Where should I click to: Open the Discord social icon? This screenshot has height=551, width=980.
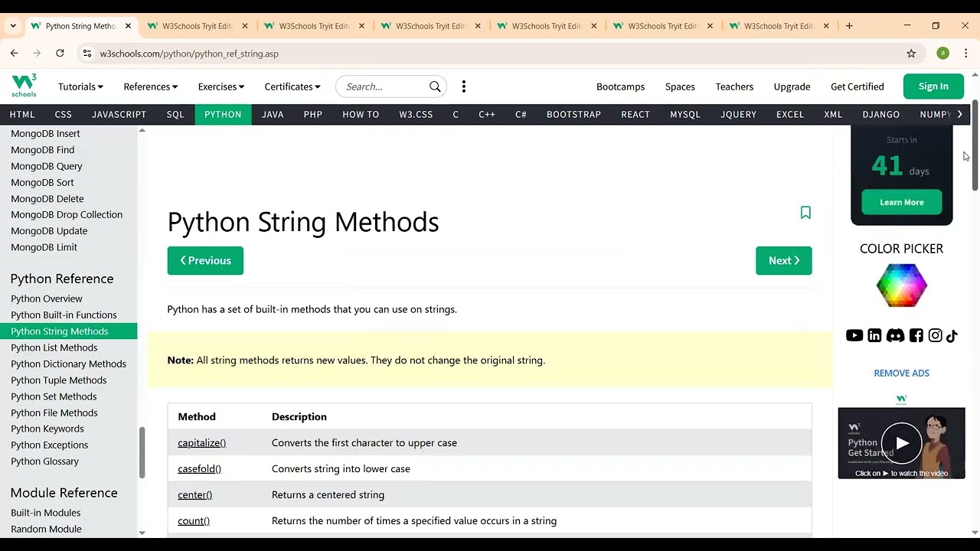coord(895,335)
